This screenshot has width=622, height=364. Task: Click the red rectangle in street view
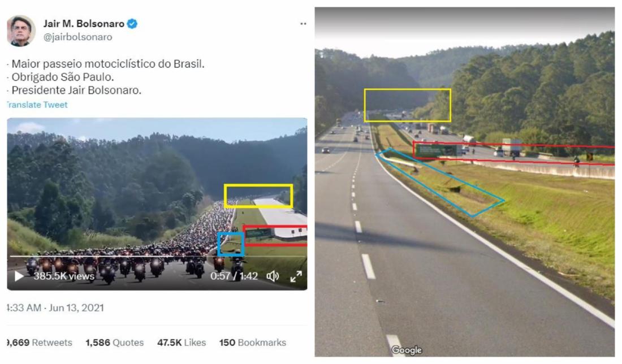coord(513,154)
